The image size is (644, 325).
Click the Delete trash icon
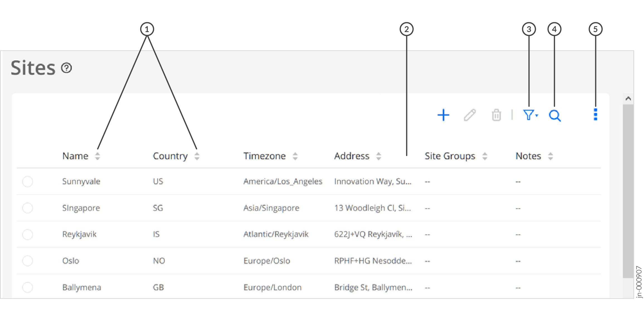(x=496, y=115)
